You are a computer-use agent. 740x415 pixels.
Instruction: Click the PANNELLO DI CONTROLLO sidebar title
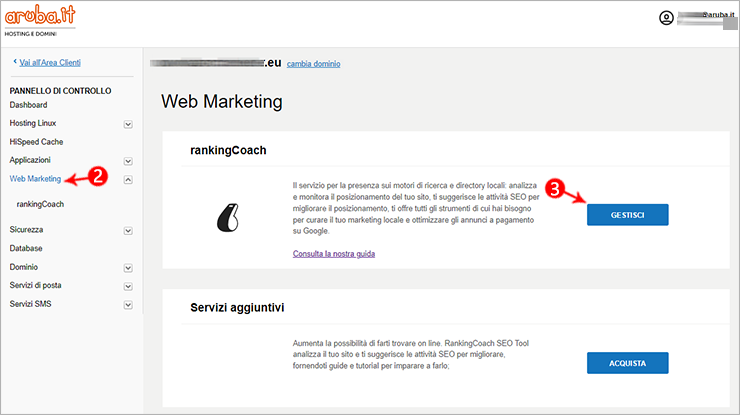60,91
